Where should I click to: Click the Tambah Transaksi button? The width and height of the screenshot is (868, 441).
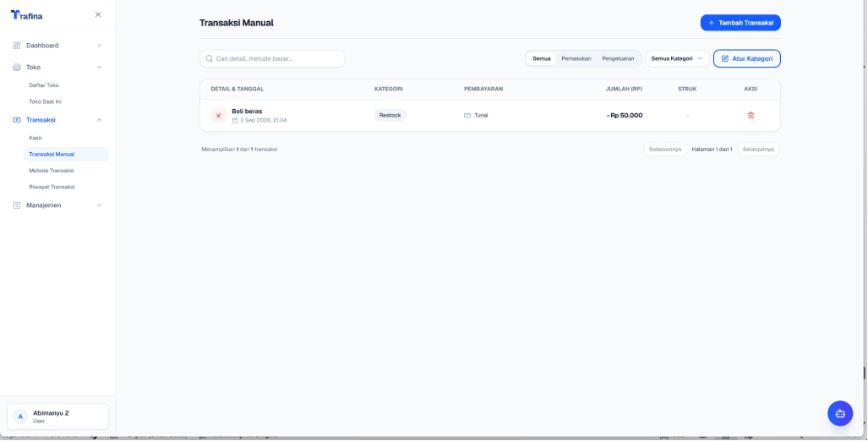740,23
